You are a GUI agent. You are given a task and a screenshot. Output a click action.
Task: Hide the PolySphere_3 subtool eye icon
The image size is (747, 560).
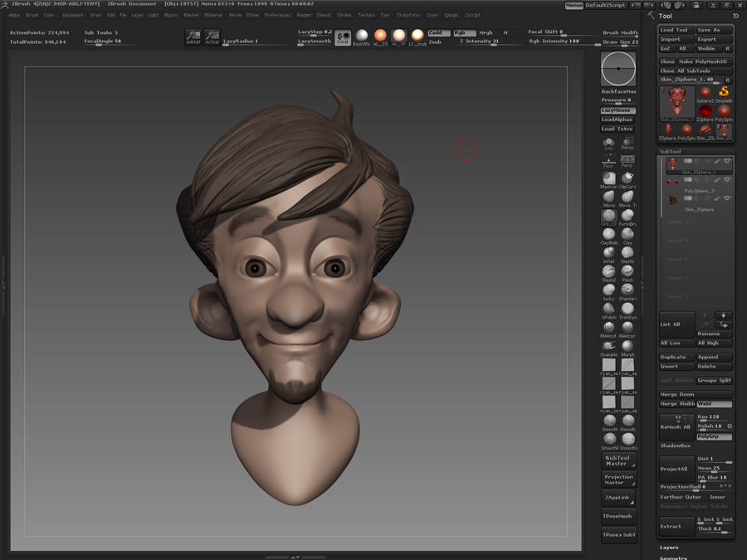727,180
